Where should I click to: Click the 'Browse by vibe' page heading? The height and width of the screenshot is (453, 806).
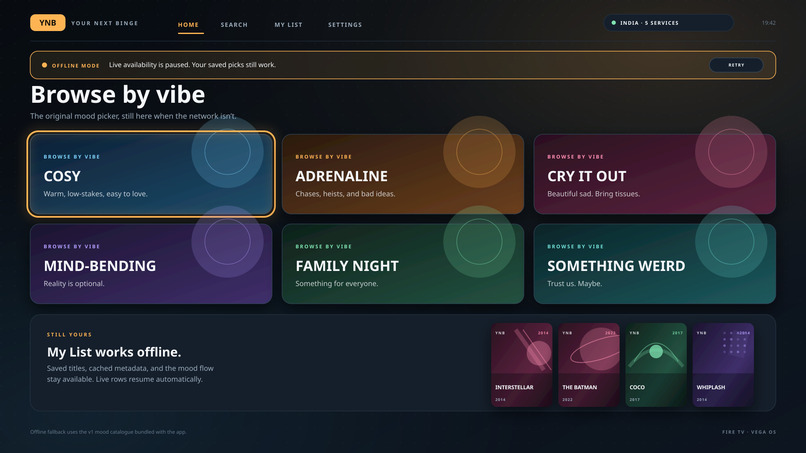(x=118, y=95)
